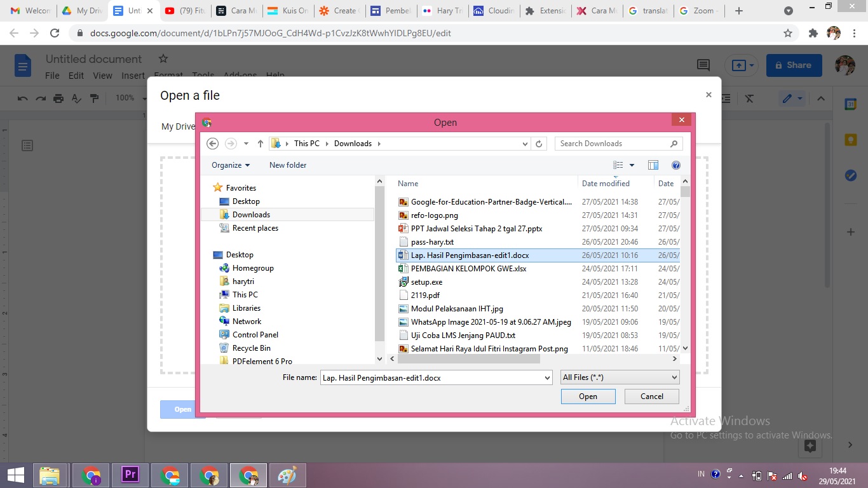Open the Premiere Pro taskbar icon

coord(130,475)
